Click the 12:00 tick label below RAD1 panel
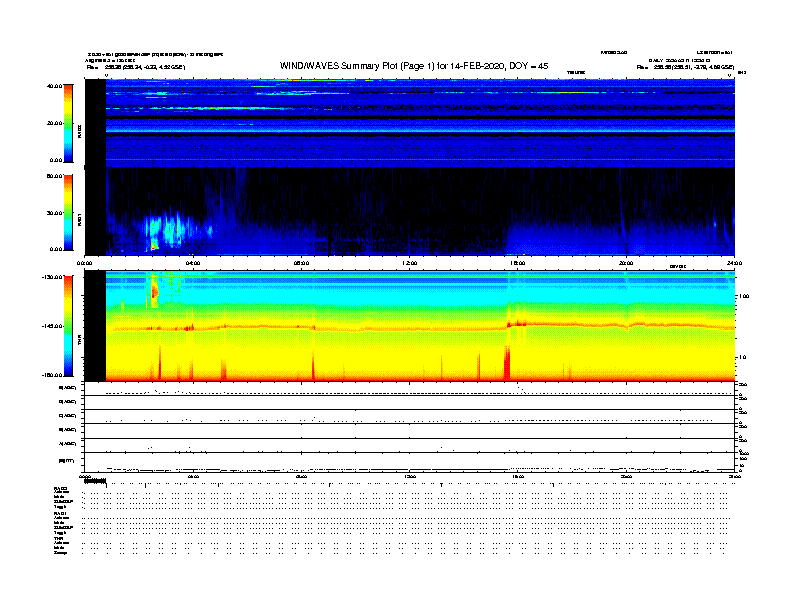The image size is (792, 612). (x=410, y=263)
